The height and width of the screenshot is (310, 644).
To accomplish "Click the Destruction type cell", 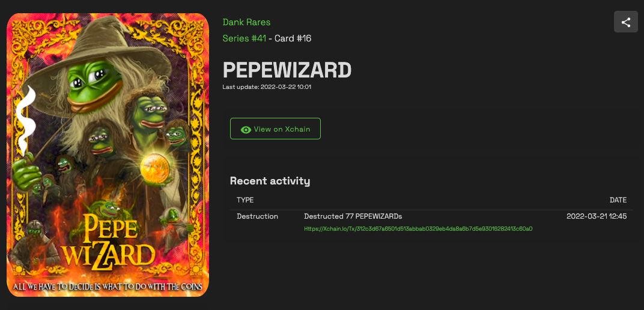I will (x=258, y=216).
